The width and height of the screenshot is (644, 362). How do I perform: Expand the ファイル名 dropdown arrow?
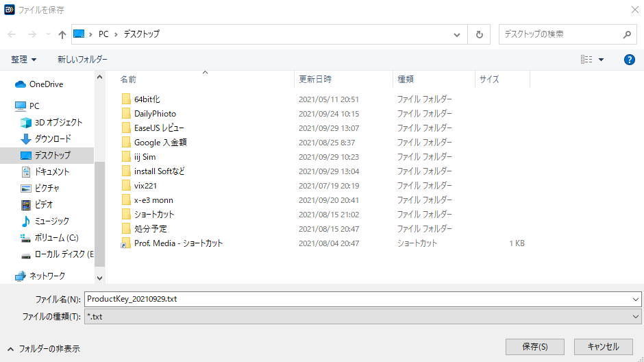click(x=636, y=300)
